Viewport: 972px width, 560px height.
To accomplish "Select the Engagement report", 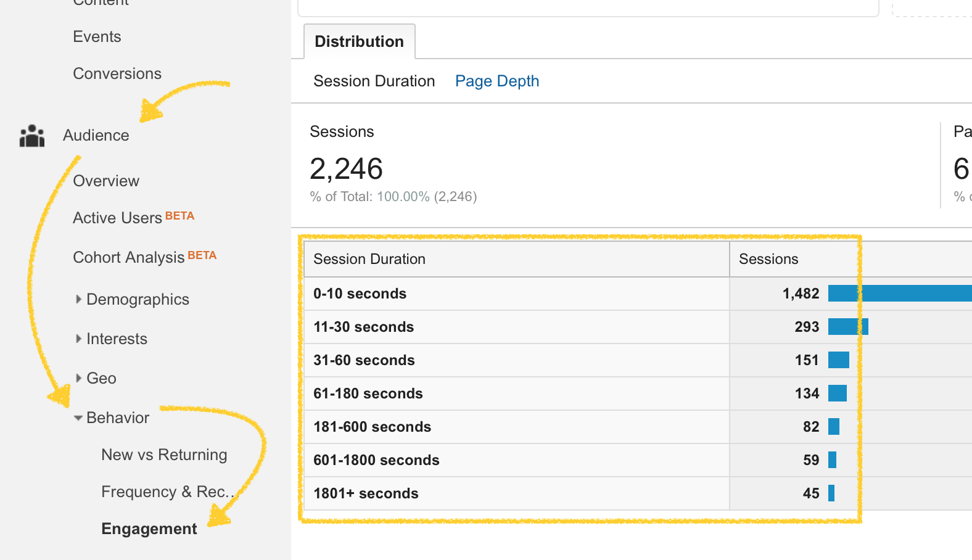I will coord(149,529).
